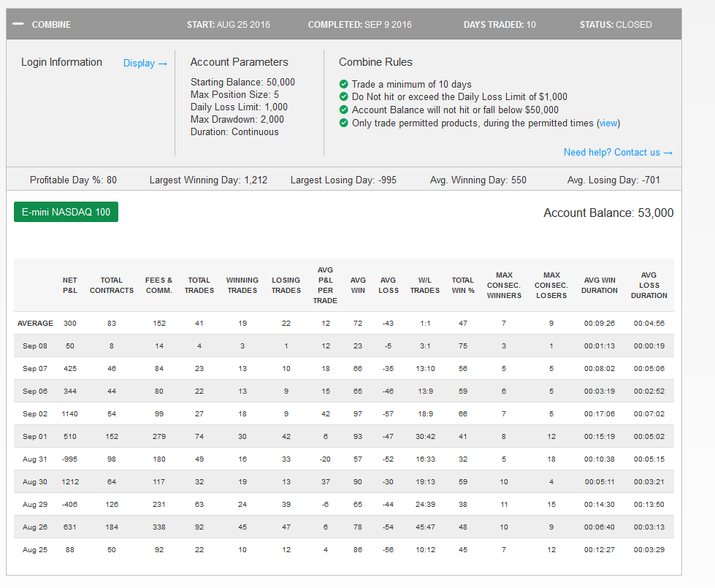Click the STATUS: CLOSED header text
This screenshot has height=588, width=715.
616,25
